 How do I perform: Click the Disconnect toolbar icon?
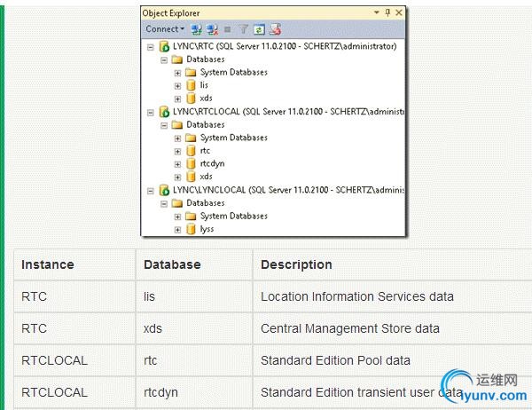click(x=213, y=29)
